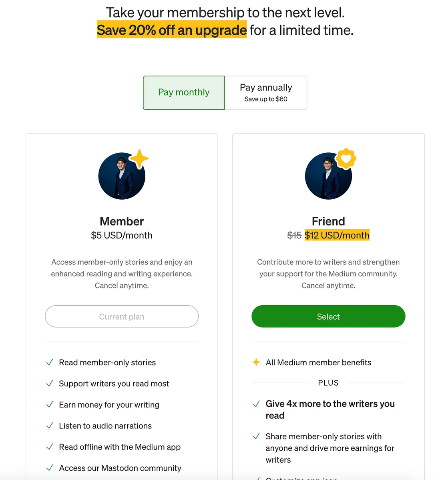Click the disabled Current plan button
The width and height of the screenshot is (448, 480).
click(122, 316)
